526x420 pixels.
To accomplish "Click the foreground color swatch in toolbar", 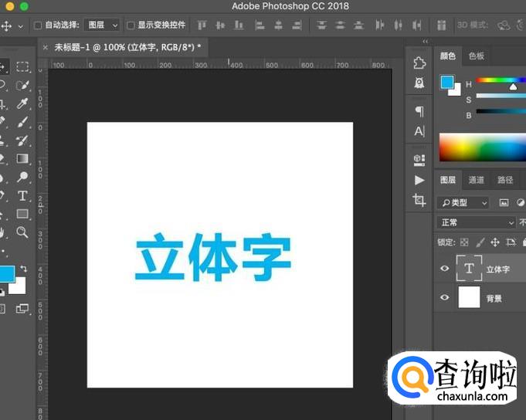I will 6,273.
